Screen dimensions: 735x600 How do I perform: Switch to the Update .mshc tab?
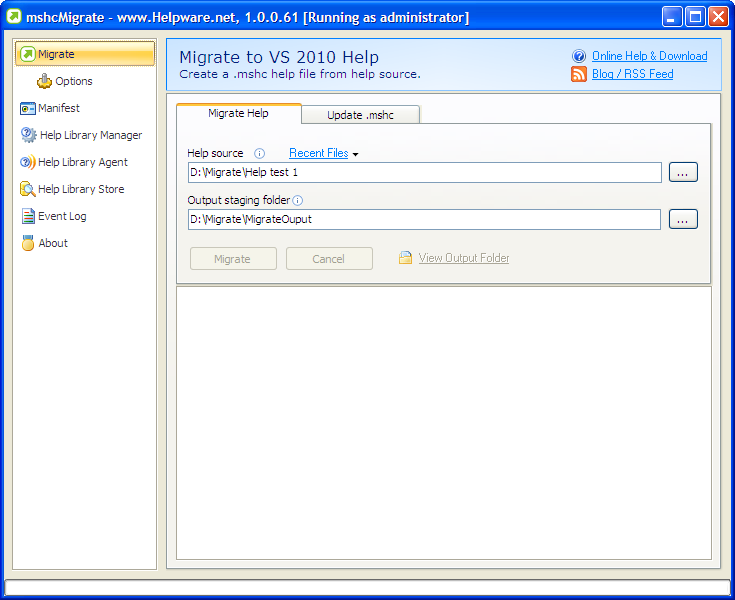click(x=360, y=115)
